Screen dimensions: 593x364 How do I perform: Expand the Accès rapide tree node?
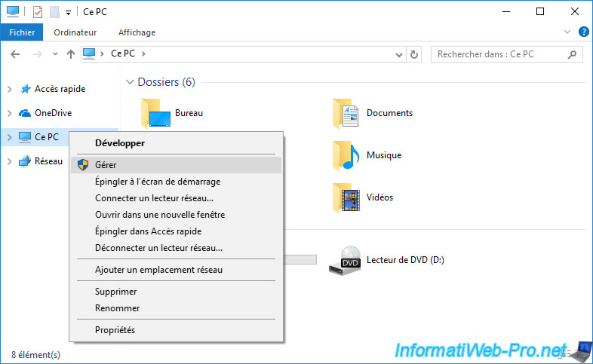tap(9, 89)
